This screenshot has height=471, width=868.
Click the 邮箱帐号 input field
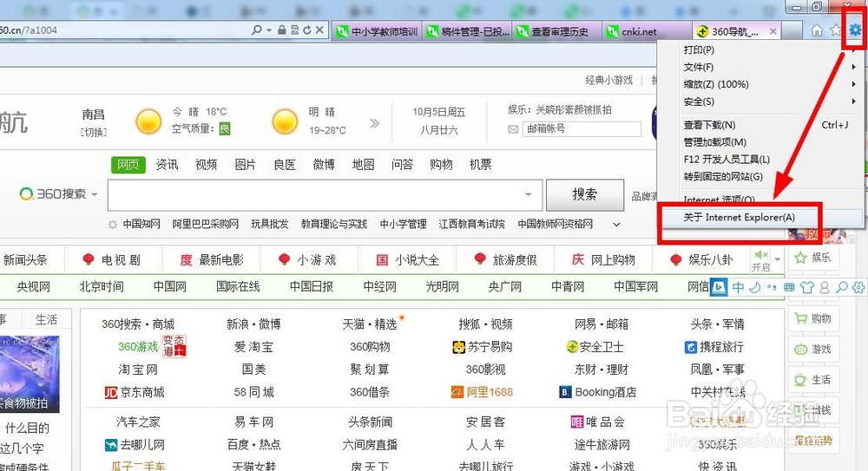(582, 129)
